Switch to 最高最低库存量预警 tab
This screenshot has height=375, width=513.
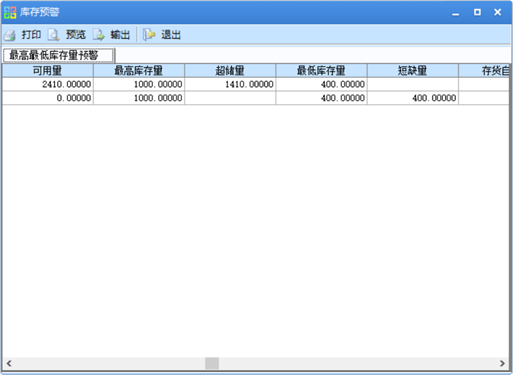point(59,55)
